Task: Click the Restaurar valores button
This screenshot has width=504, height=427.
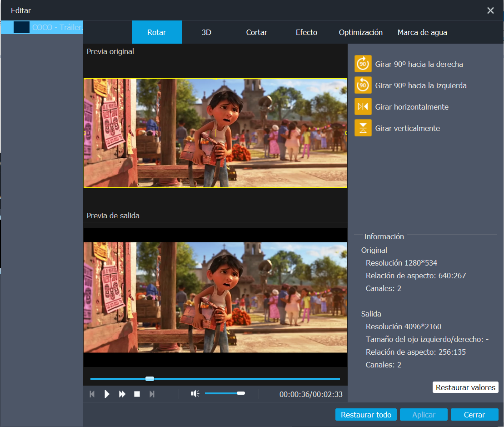Action: pyautogui.click(x=465, y=387)
